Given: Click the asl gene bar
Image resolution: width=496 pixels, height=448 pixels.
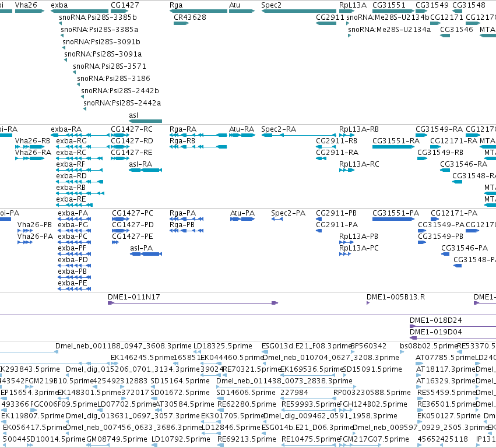Looking at the screenshot, I should (146, 121).
